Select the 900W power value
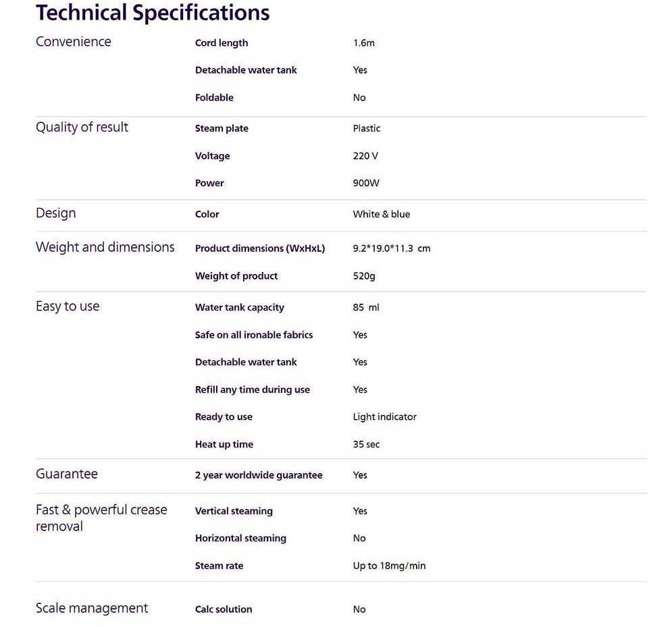Image resolution: width=672 pixels, height=627 pixels. (x=366, y=184)
